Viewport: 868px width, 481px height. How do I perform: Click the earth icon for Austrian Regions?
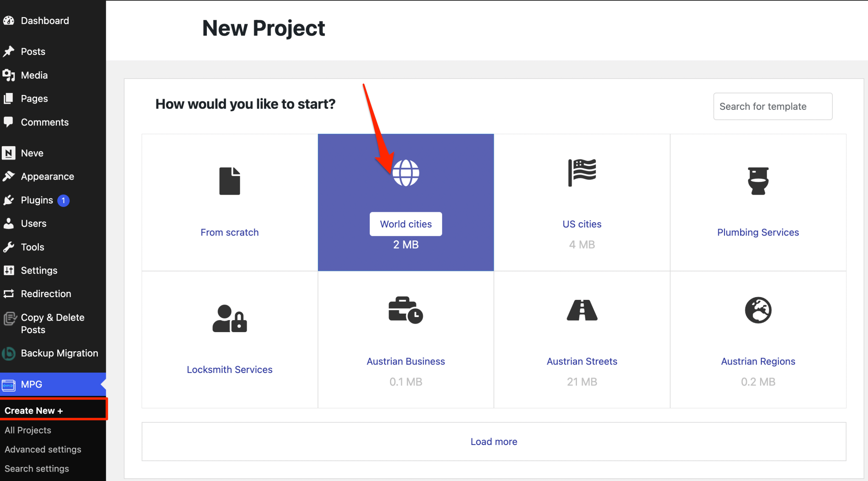758,310
